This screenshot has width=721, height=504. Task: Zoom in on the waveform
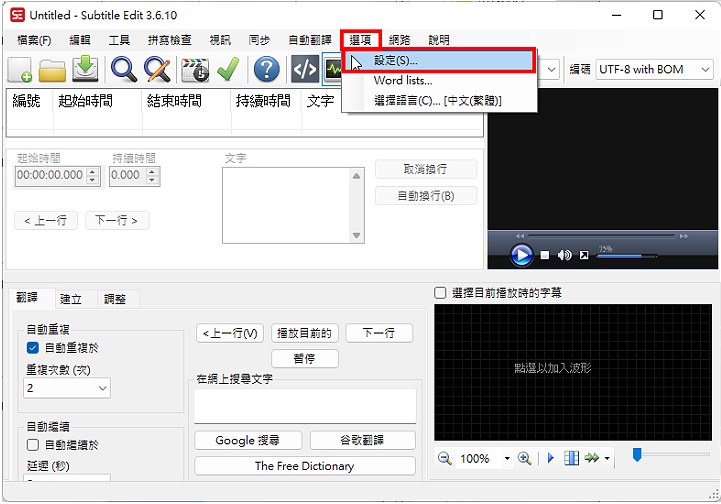click(524, 458)
